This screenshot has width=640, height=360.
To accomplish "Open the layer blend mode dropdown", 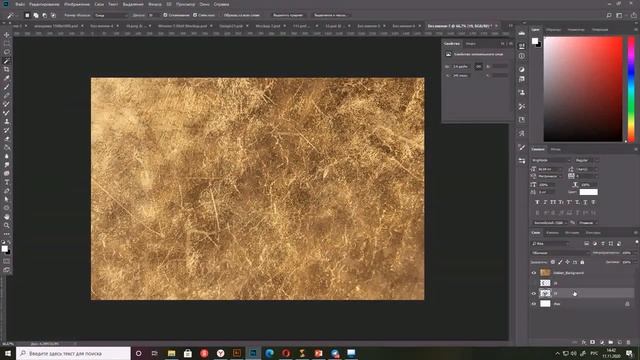I will tap(560, 253).
